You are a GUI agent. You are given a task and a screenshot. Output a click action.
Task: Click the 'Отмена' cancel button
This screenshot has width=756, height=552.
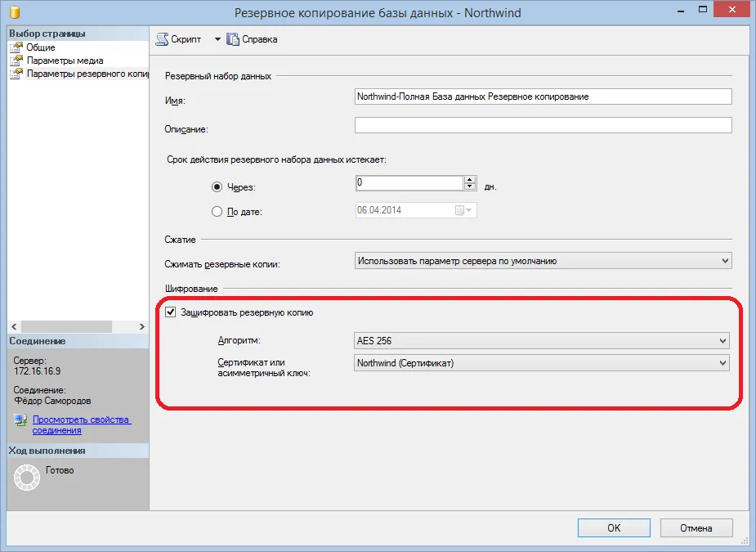pos(696,527)
